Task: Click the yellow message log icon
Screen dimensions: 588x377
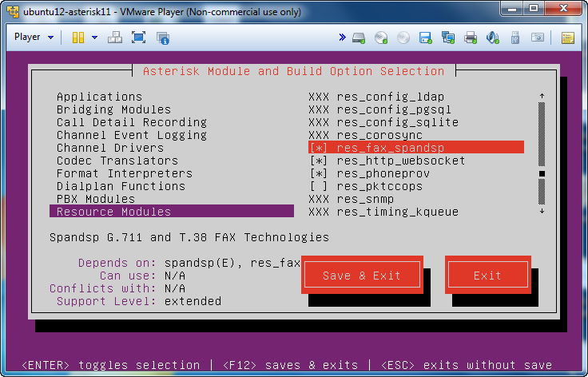Action: pyautogui.click(x=568, y=38)
